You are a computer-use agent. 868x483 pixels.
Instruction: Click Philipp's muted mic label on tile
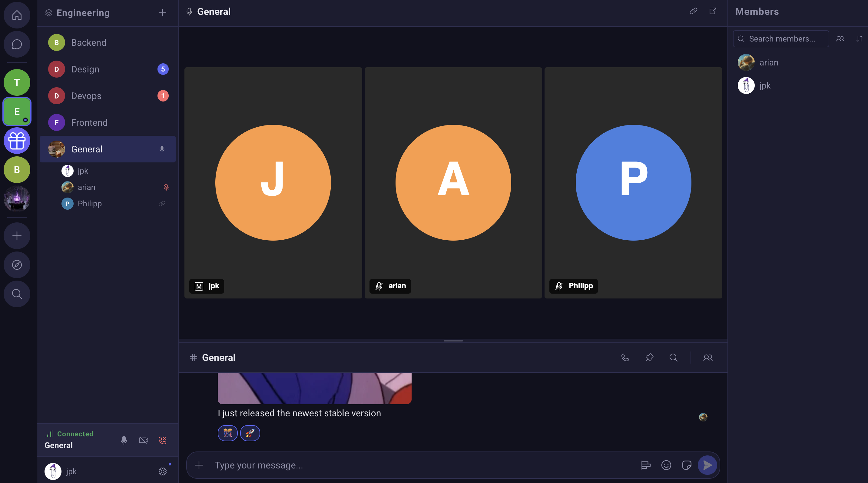(x=573, y=286)
